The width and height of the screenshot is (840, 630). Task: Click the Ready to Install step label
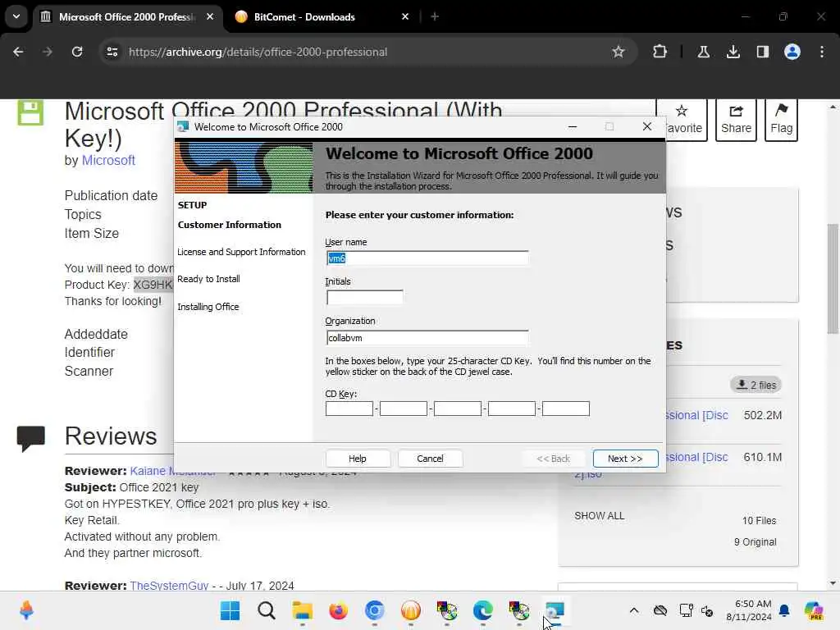(208, 279)
